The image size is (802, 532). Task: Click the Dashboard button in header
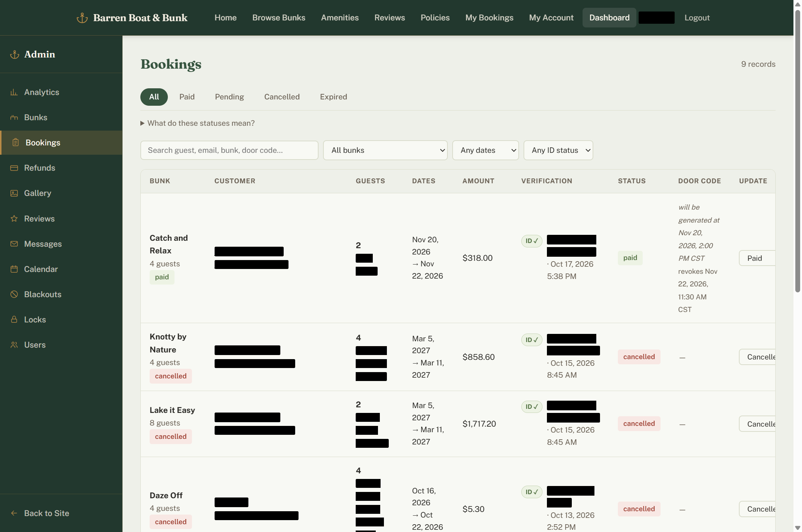609,18
